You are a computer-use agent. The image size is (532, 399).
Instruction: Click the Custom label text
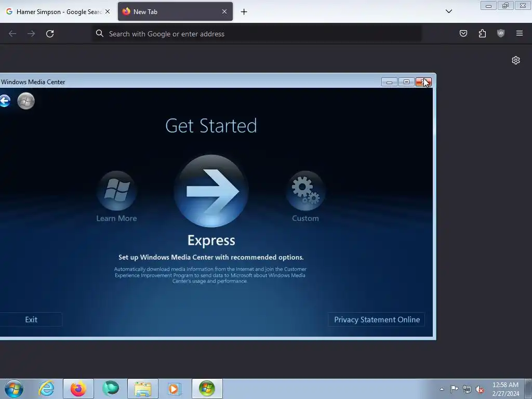[305, 218]
